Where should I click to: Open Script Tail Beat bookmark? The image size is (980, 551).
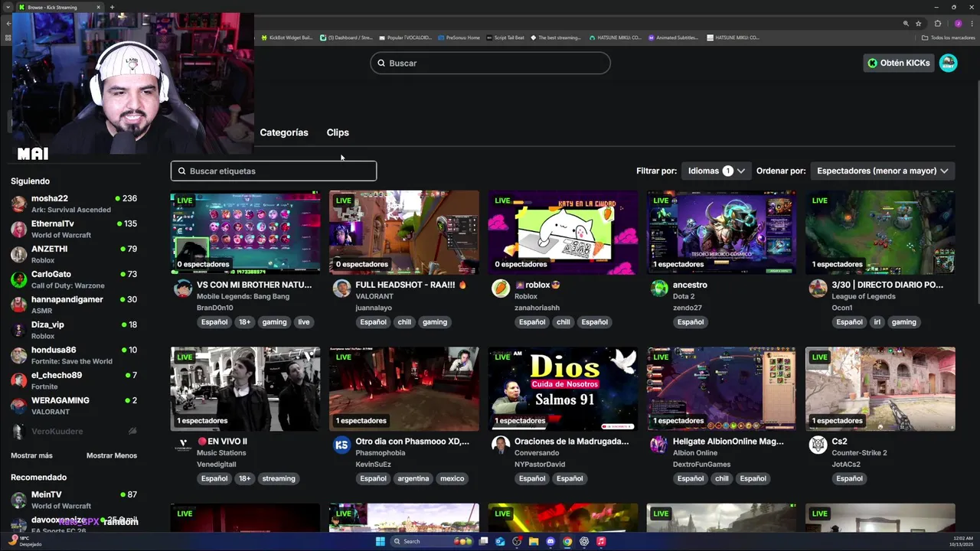[505, 37]
